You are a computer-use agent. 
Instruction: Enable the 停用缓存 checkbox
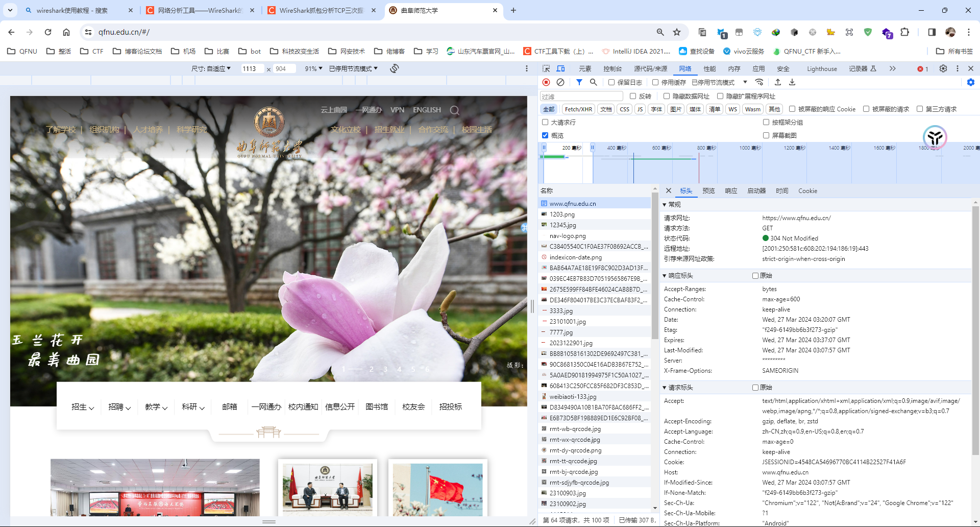655,82
